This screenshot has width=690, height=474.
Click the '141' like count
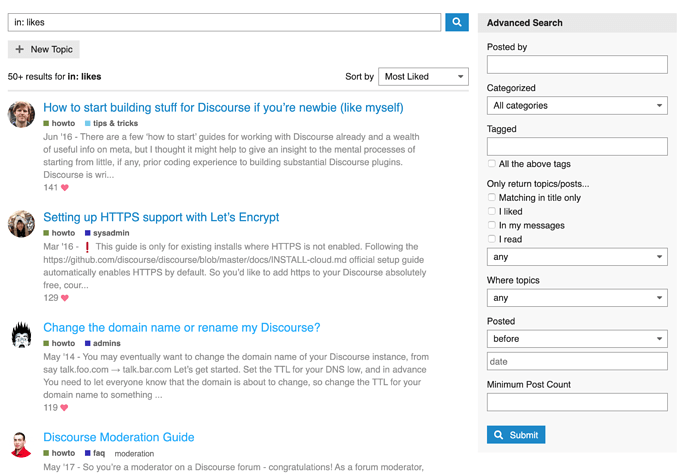(51, 187)
